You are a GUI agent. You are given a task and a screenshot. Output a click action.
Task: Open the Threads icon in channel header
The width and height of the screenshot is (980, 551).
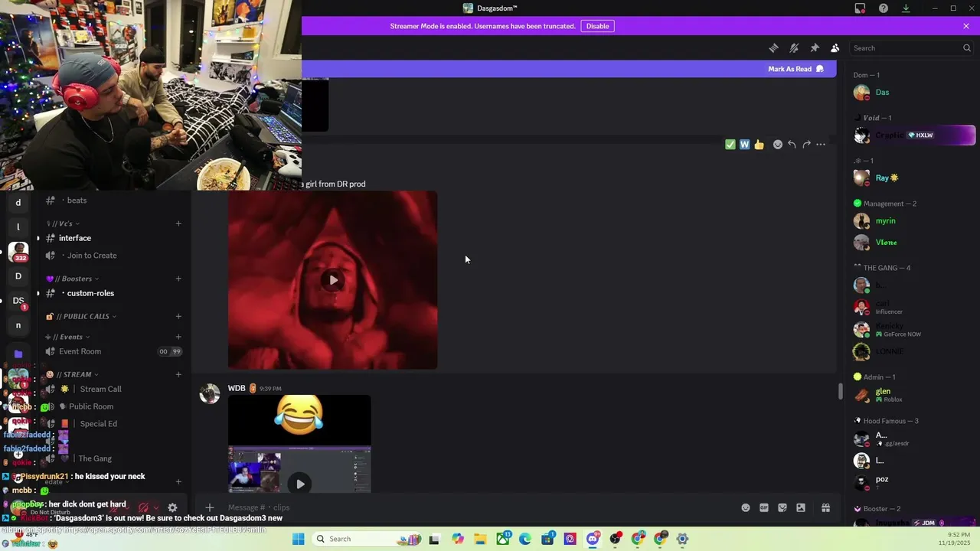click(x=773, y=47)
